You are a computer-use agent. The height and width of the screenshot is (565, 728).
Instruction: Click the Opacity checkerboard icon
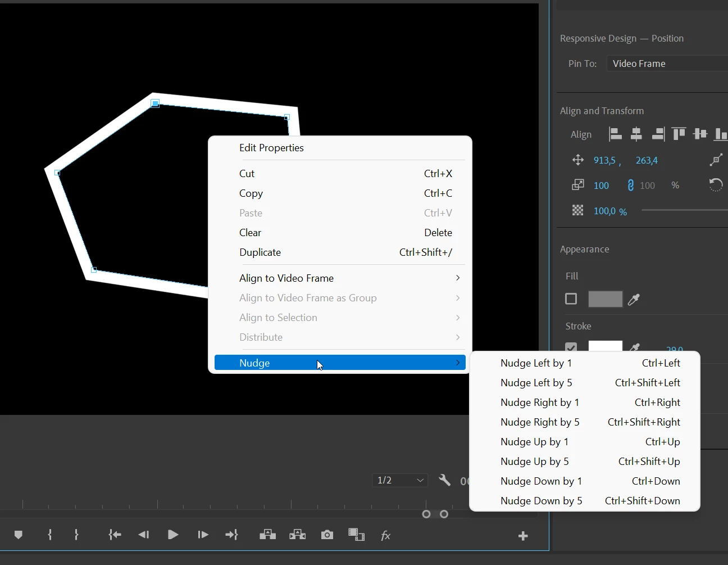click(578, 210)
